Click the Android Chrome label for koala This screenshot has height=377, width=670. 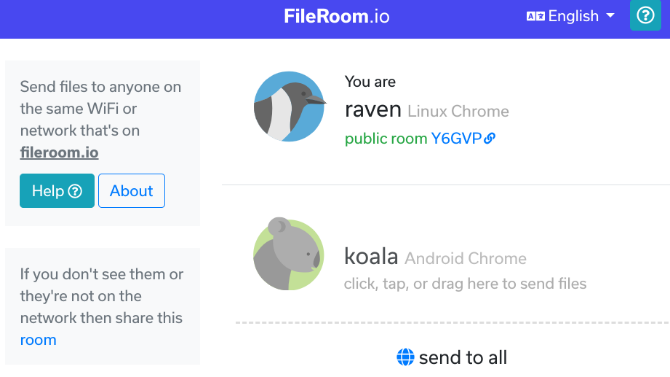tap(465, 258)
